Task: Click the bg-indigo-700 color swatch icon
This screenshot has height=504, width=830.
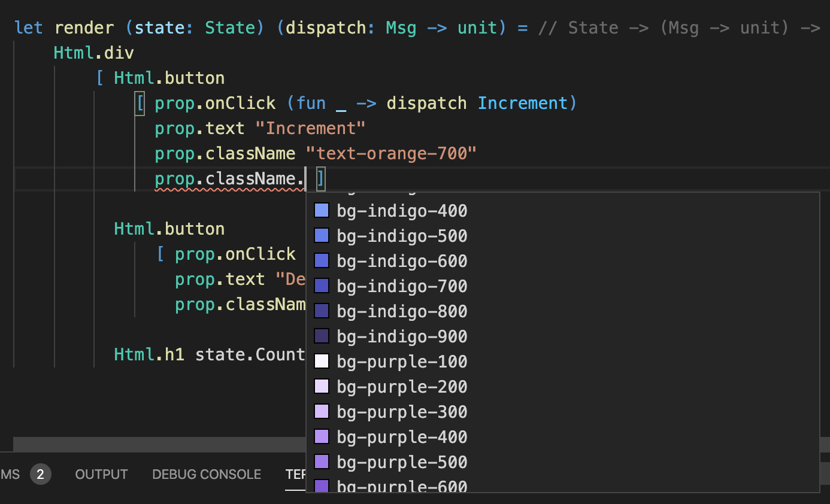Action: (x=321, y=285)
